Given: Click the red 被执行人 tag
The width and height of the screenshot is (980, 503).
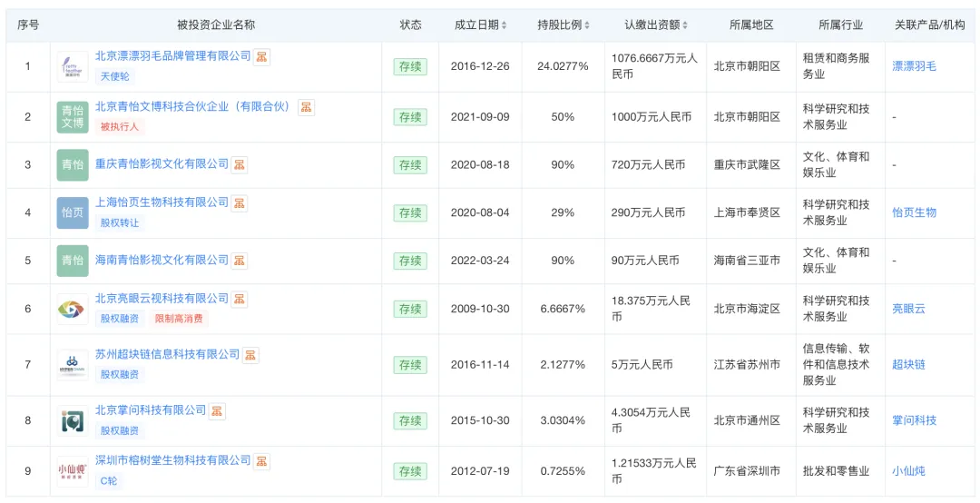Looking at the screenshot, I should (120, 126).
